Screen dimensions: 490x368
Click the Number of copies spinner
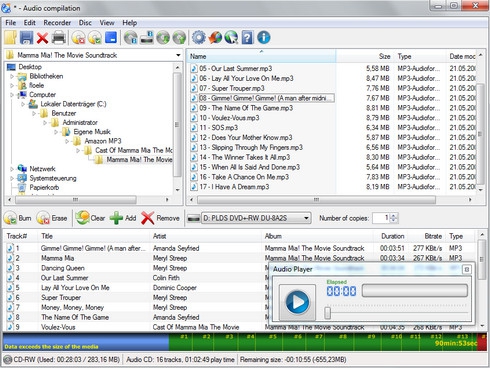[x=394, y=218]
